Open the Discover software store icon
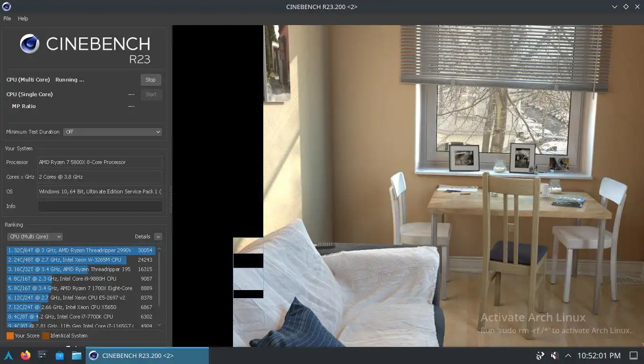The width and height of the screenshot is (644, 364). tap(60, 355)
